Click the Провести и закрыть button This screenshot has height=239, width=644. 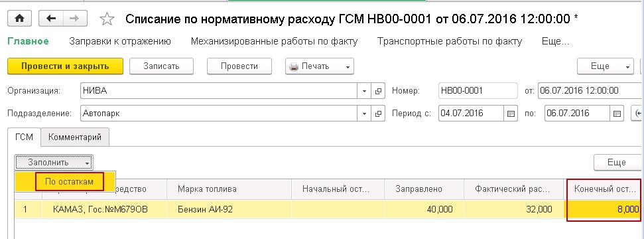click(x=65, y=66)
